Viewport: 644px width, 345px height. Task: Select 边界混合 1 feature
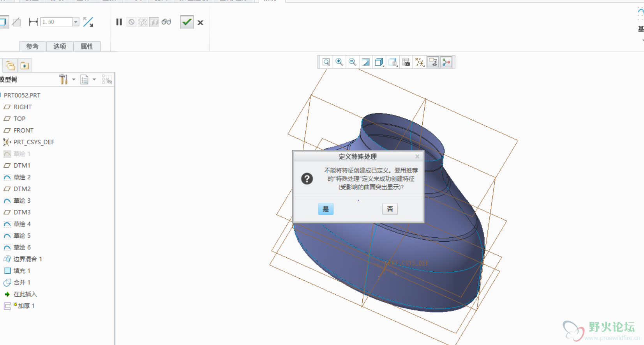click(x=27, y=259)
